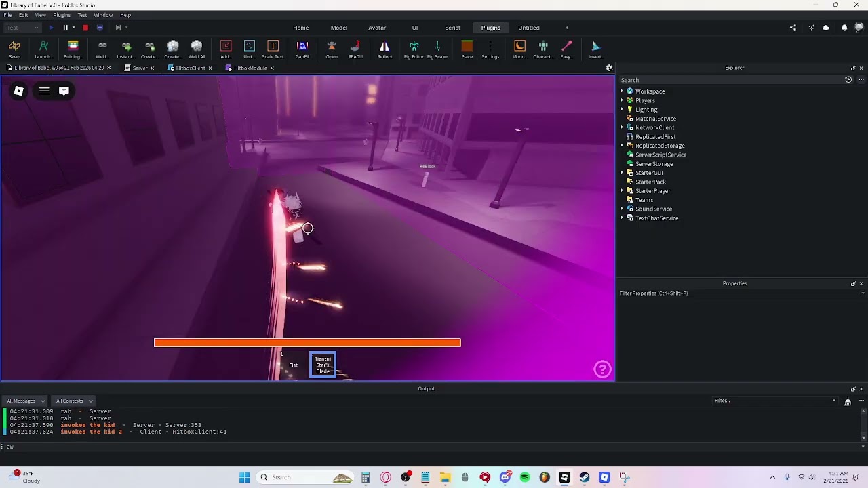Viewport: 868px width, 488px height.
Task: Pause the running playtest
Action: [65, 28]
